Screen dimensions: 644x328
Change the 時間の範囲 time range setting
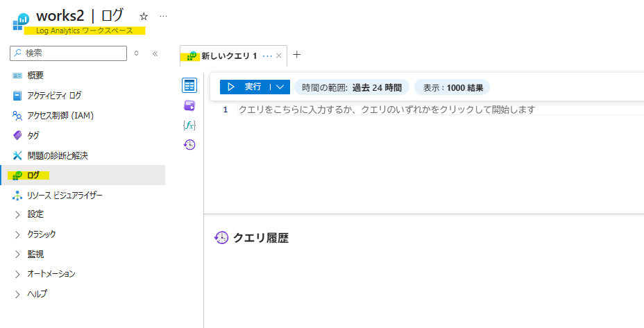[x=352, y=87]
